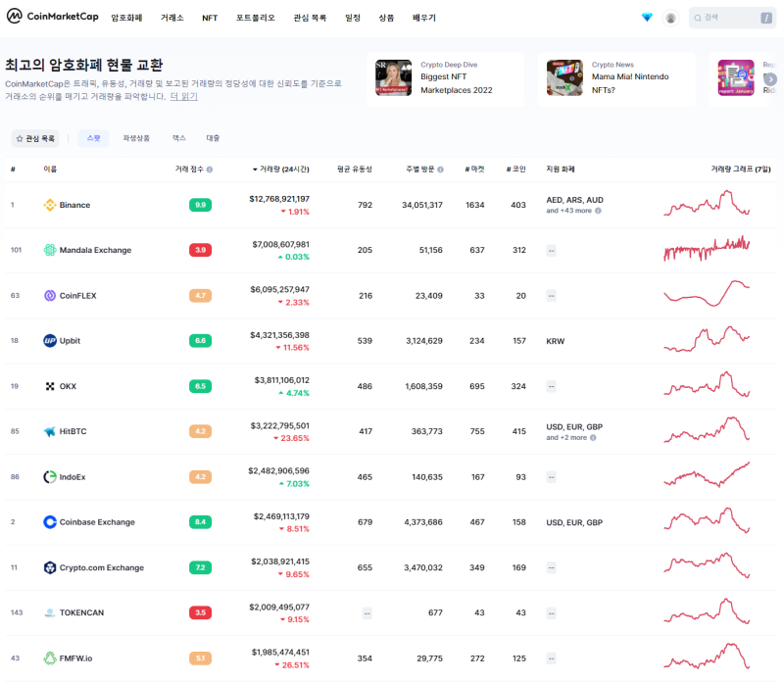This screenshot has width=784, height=682.
Task: Open the Crypto.com Exchange link
Action: click(x=102, y=567)
